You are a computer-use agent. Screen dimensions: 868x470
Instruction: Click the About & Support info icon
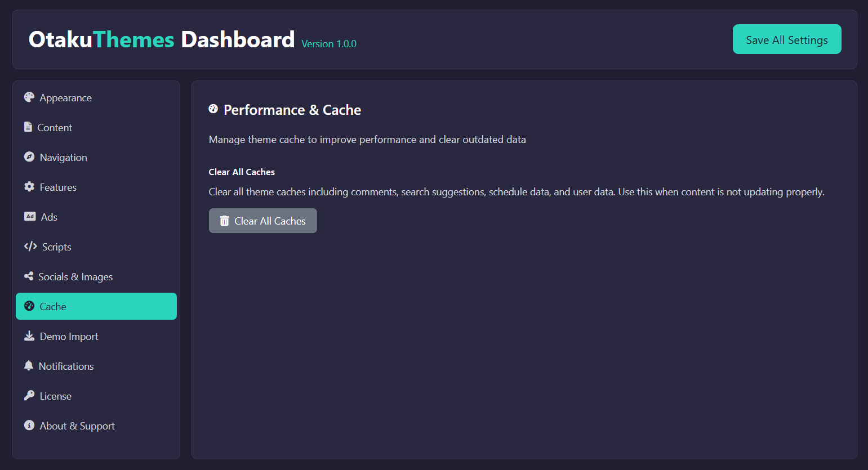(x=29, y=425)
